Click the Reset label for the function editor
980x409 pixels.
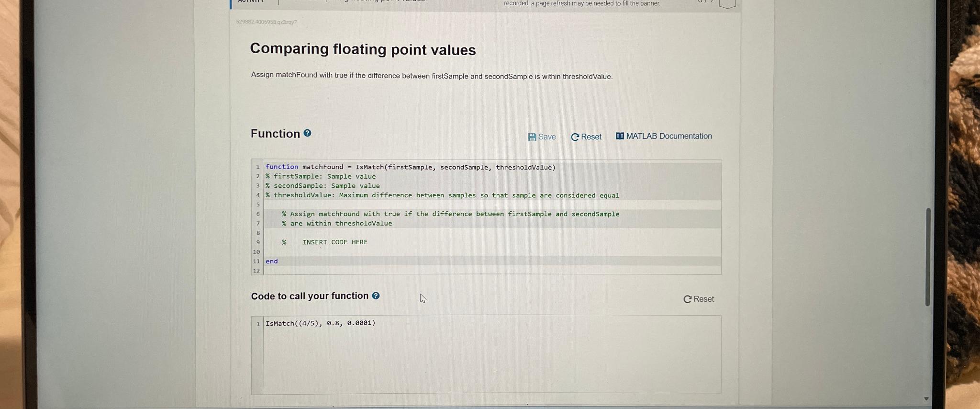[x=590, y=136]
